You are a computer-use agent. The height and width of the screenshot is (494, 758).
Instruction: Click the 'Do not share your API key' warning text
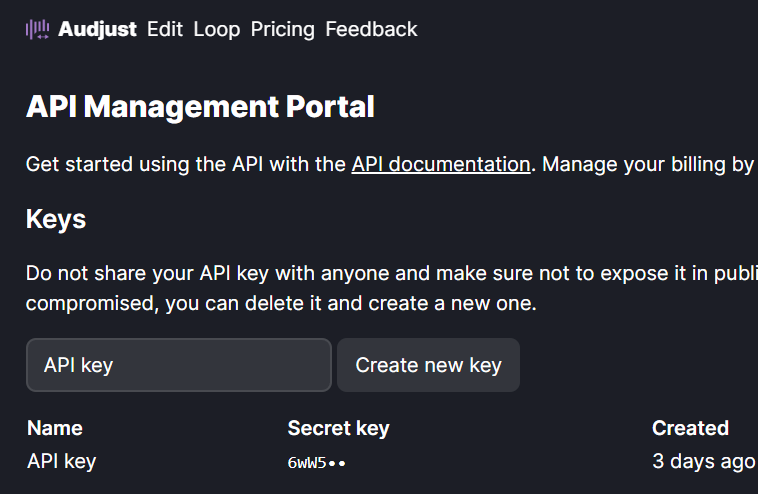click(300, 273)
